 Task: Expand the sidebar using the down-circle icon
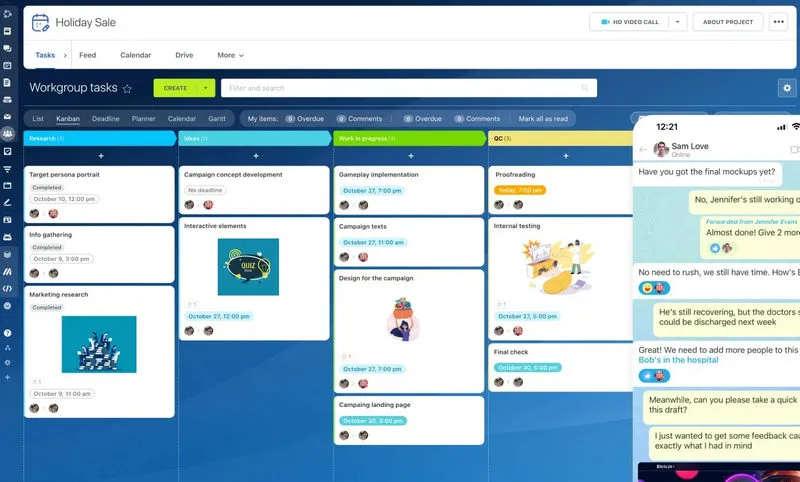[7, 306]
